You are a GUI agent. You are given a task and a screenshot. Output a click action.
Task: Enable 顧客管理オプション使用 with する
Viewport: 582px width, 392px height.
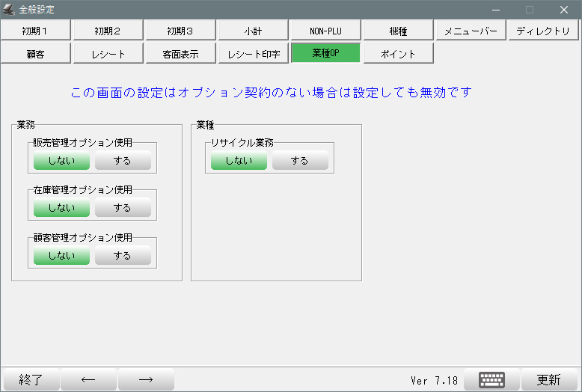(x=123, y=256)
